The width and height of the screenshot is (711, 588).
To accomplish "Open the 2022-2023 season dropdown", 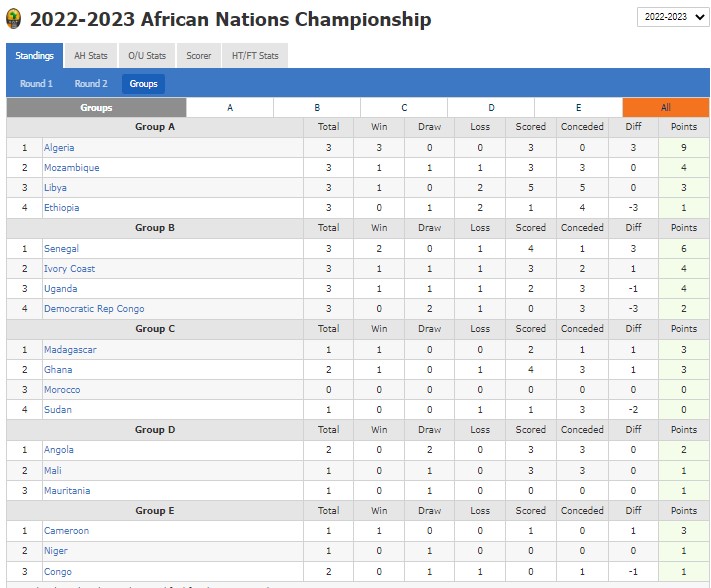I will 672,17.
